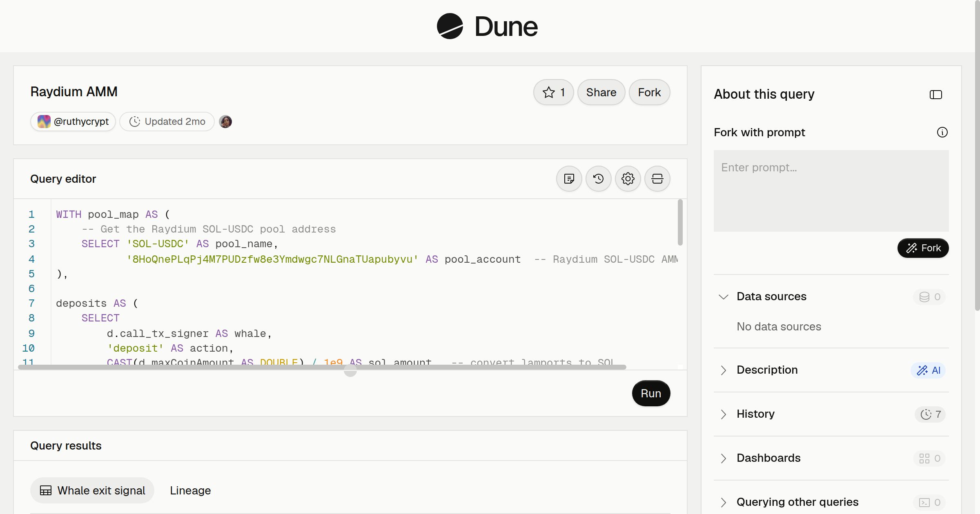Click the Fork with prompt info icon
The image size is (980, 514).
pos(942,132)
